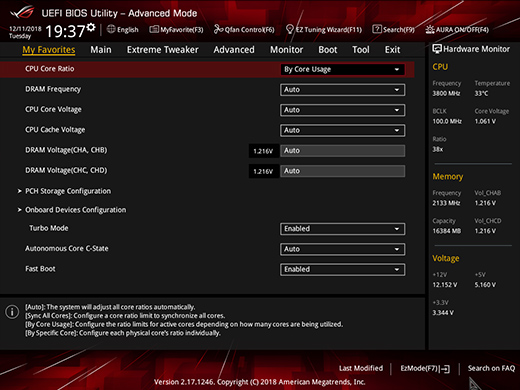Viewport: 520px width, 390px height.
Task: Open the CPU Cache Voltage dropdown
Action: [x=343, y=130]
